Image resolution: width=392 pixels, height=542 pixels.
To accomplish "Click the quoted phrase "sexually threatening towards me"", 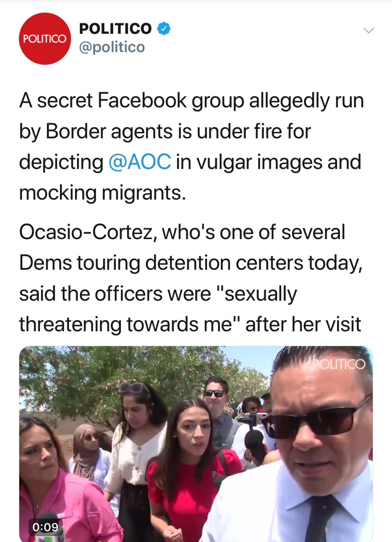I will pyautogui.click(x=158, y=309).
